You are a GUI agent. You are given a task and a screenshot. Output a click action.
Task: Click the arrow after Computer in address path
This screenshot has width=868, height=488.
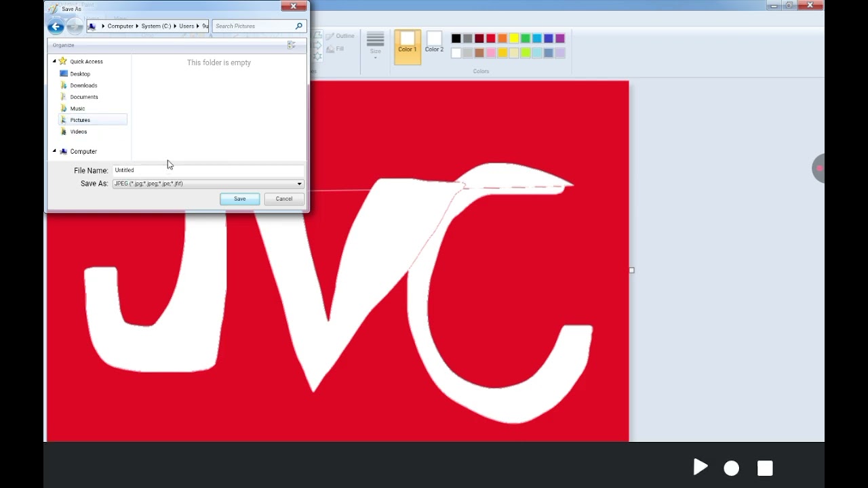click(138, 26)
